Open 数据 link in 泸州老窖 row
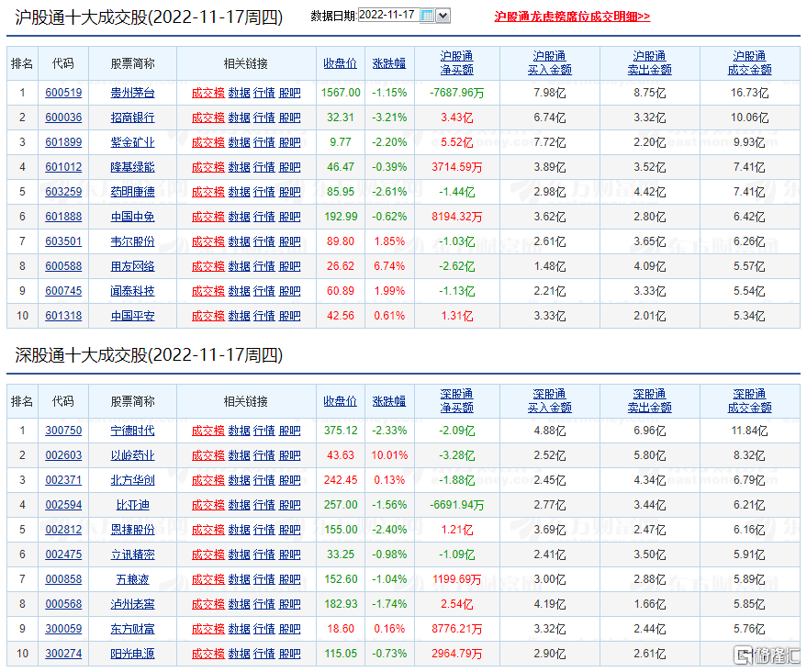The width and height of the screenshot is (807, 672). (x=240, y=603)
